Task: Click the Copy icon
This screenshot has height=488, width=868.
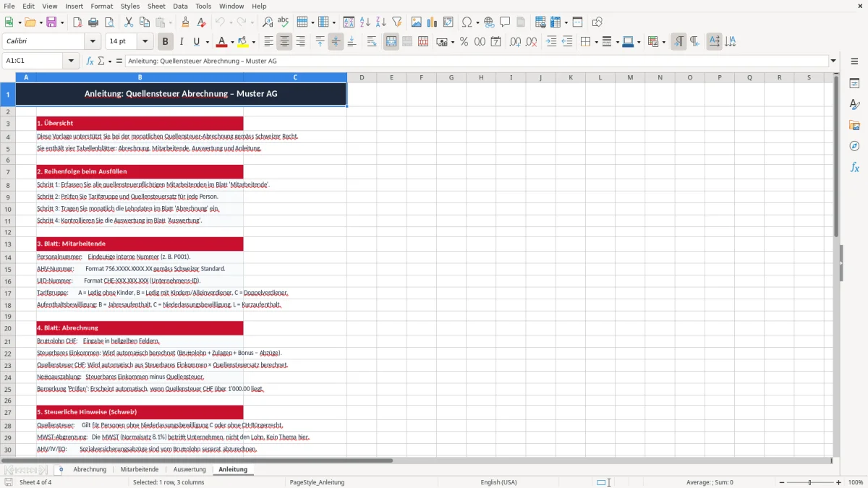Action: click(144, 22)
